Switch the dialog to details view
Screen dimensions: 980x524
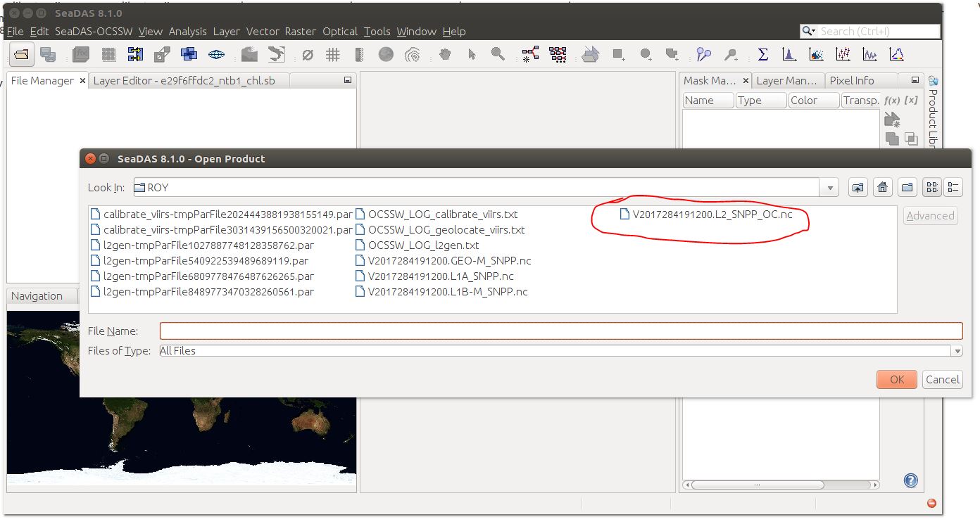pos(953,188)
